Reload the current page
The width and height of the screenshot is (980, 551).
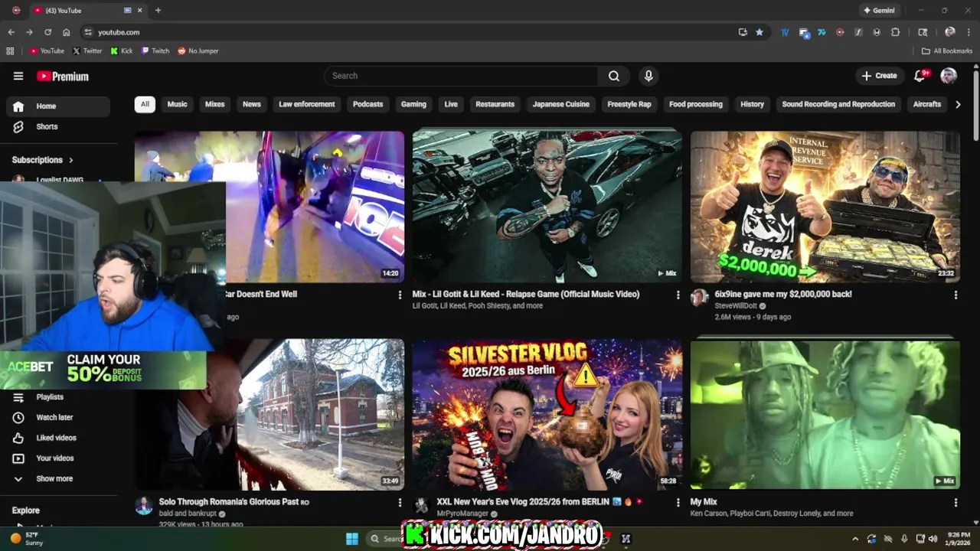[47, 32]
